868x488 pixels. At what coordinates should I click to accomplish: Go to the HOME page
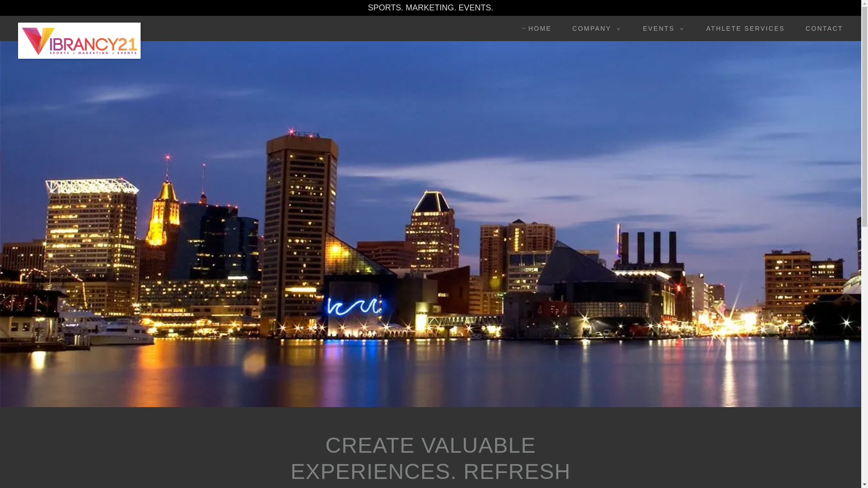pyautogui.click(x=540, y=28)
